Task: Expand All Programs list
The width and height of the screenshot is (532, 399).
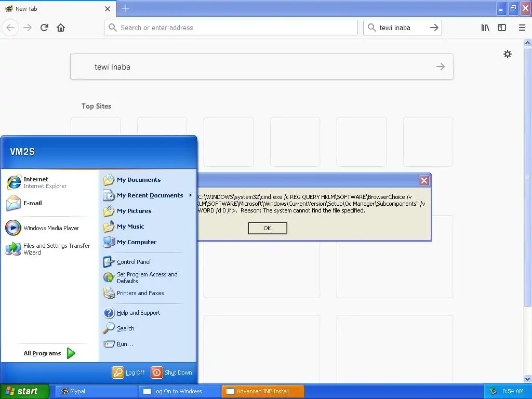Action: (x=50, y=353)
